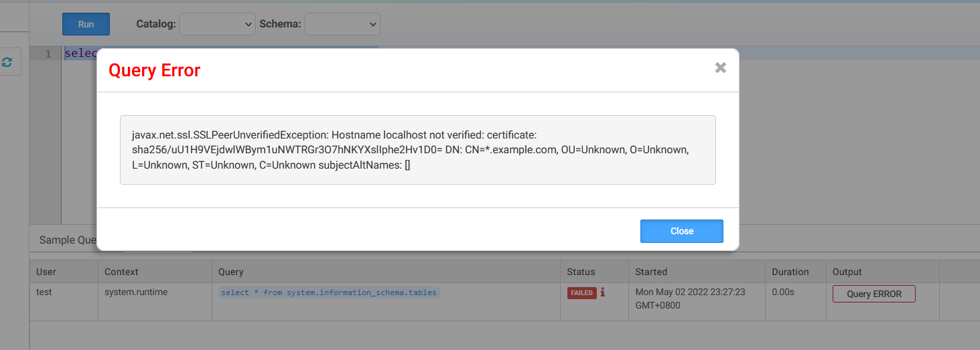The width and height of the screenshot is (980, 350).
Task: Expand the Schema dropdown
Action: 343,24
